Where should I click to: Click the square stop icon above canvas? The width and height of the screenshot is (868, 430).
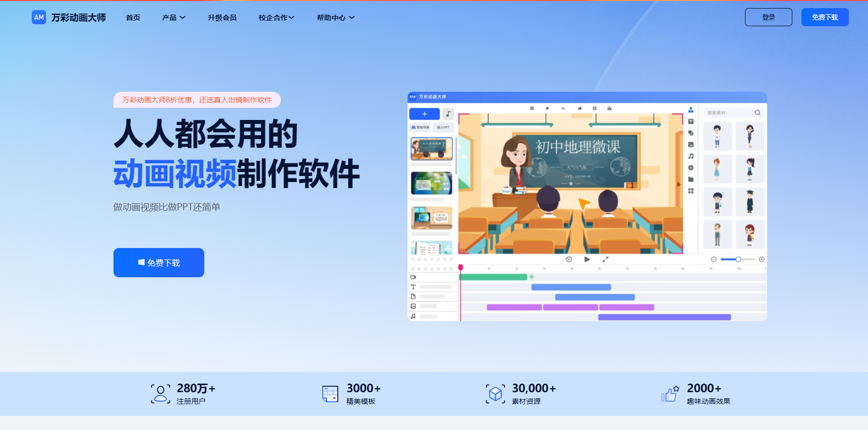(x=532, y=108)
